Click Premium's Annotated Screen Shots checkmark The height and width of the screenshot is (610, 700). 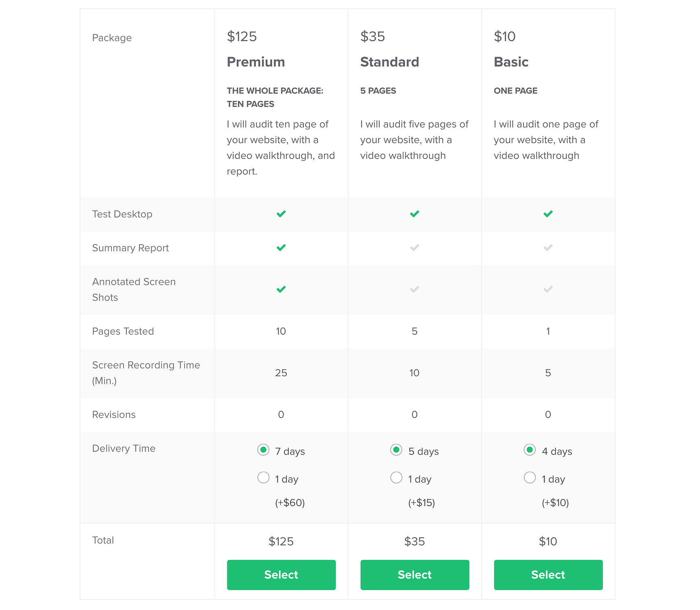coord(281,290)
